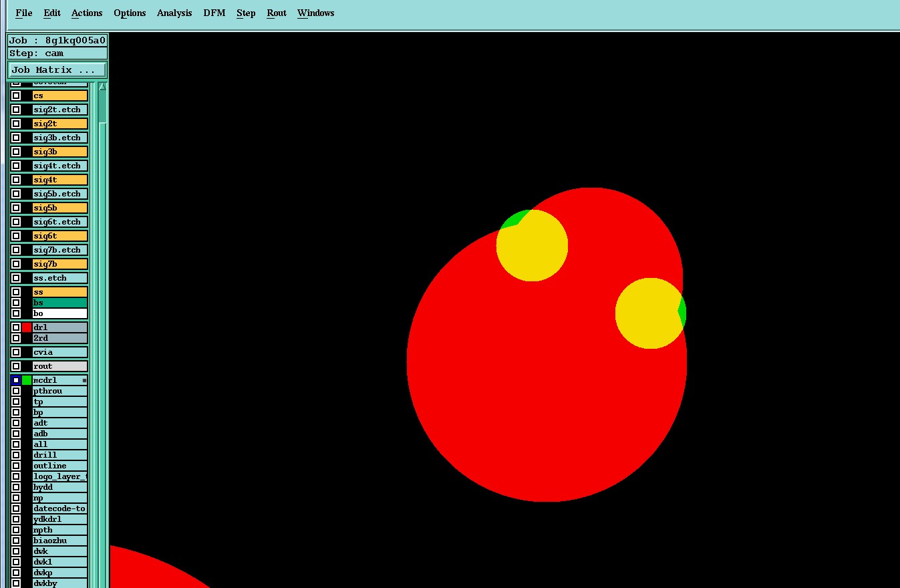The image size is (900, 588).
Task: Select the biaozhu layer name
Action: [60, 541]
